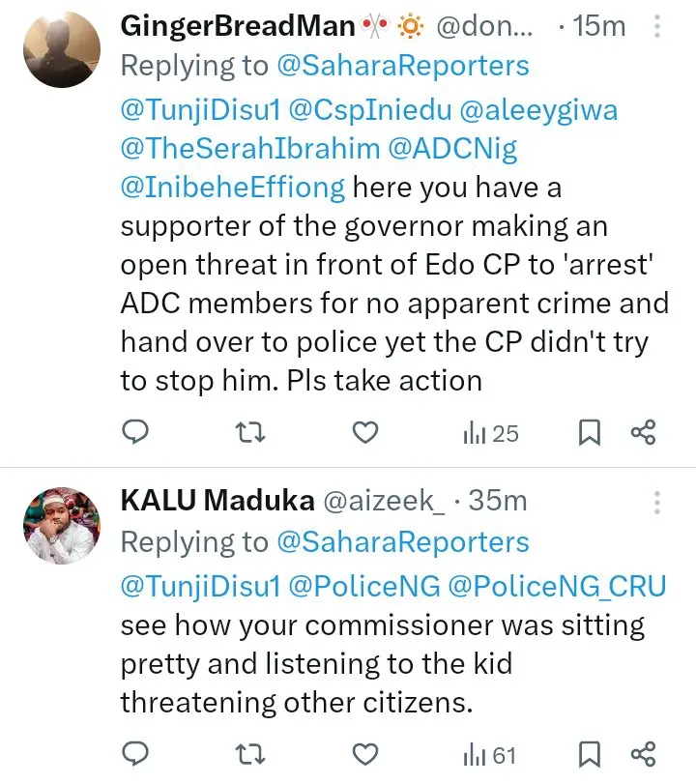Viewport: 696px width, 784px height.
Task: Retweet KALU Maduka's post
Action: coord(250,754)
